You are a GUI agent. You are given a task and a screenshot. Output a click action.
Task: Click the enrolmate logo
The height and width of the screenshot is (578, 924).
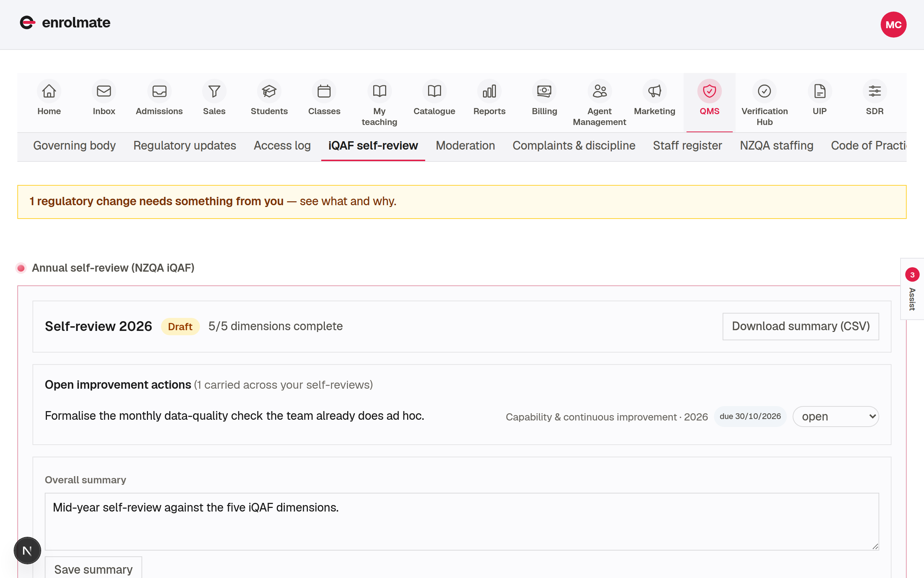coord(65,22)
